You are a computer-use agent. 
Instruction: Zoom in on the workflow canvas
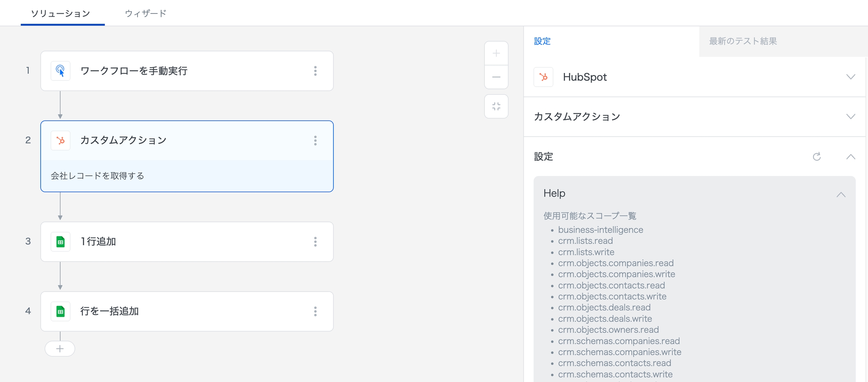[496, 53]
